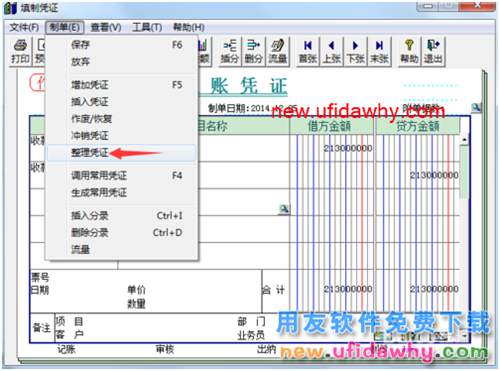The width and height of the screenshot is (500, 371).
Task: Click the 部门 label
Action: pyautogui.click(x=251, y=321)
